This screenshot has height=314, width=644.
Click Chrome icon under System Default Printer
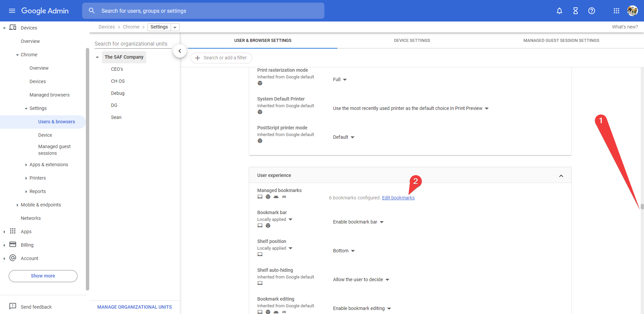(260, 112)
